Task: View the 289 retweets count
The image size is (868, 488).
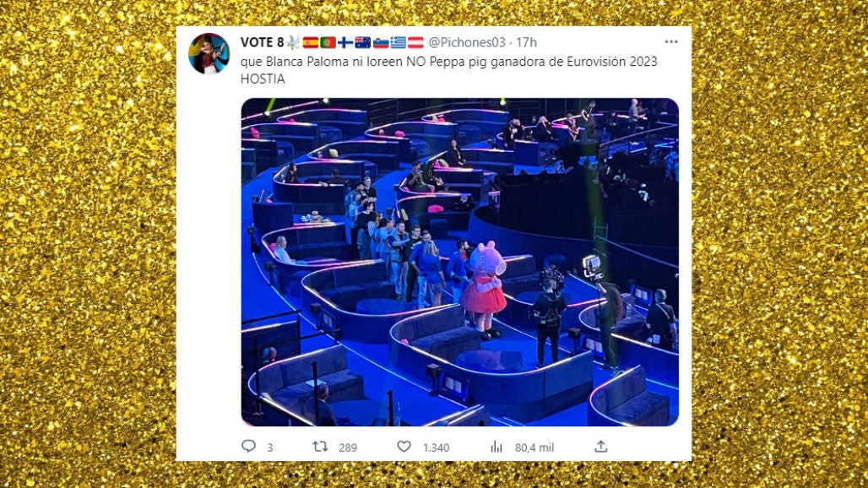Action: pos(348,447)
